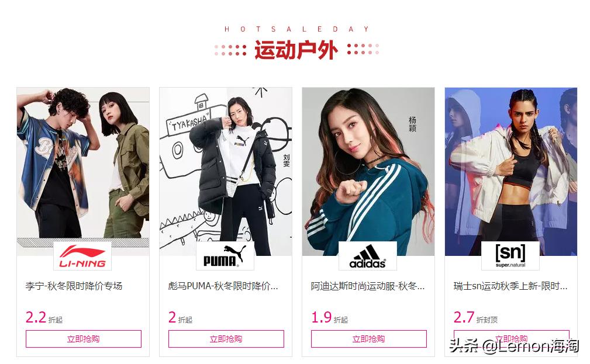Open the Li-Ning model photo

click(83, 164)
